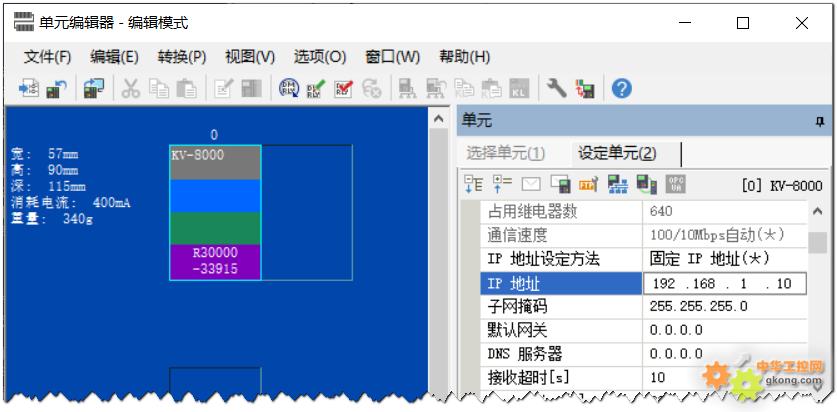Click the greyed K copy icon
Image resolution: width=837 pixels, height=412 pixels.
[464, 89]
